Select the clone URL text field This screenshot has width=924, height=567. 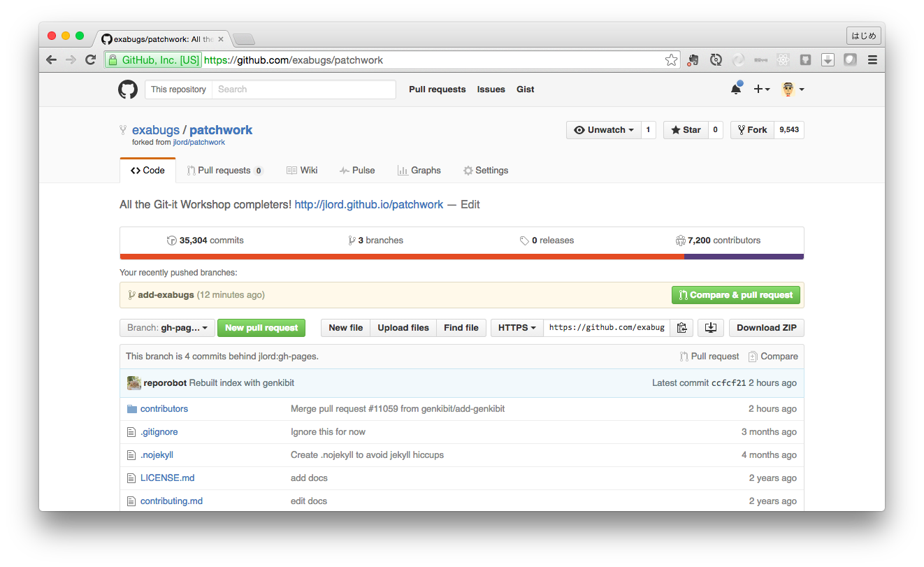(607, 327)
